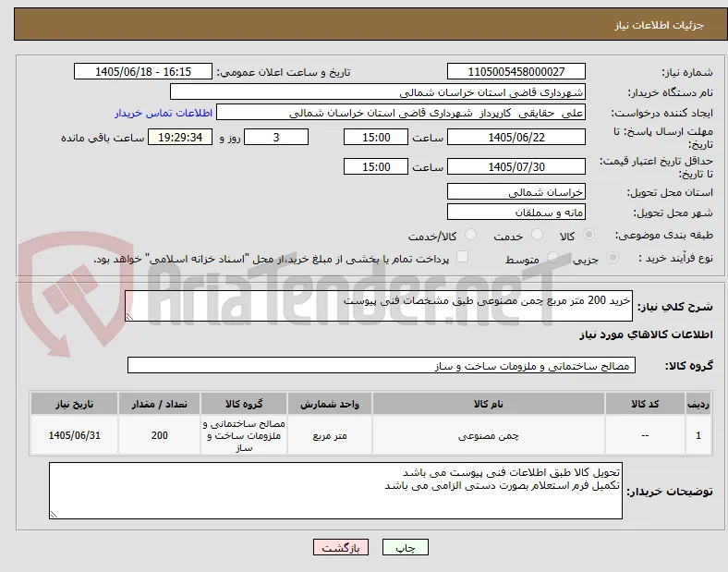This screenshot has height=572, width=728.
Task: Click the اطلاعات کالاهای مورد نیاز heading
Action: [x=646, y=335]
